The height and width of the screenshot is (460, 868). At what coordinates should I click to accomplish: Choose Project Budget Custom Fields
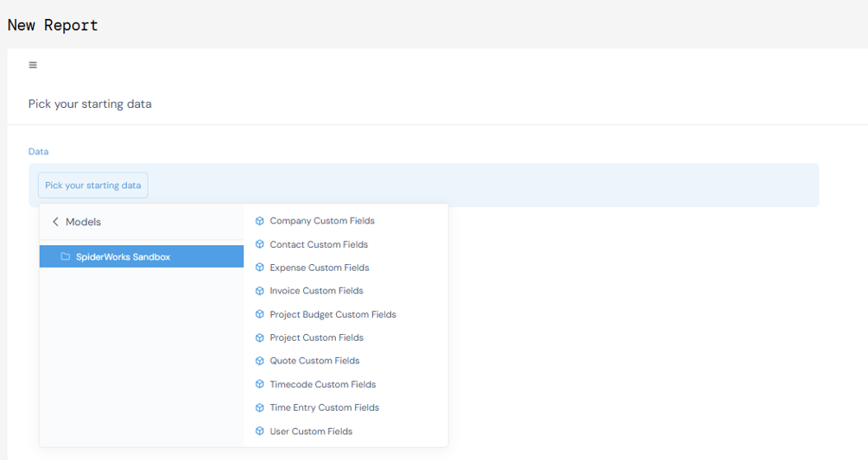tap(333, 315)
